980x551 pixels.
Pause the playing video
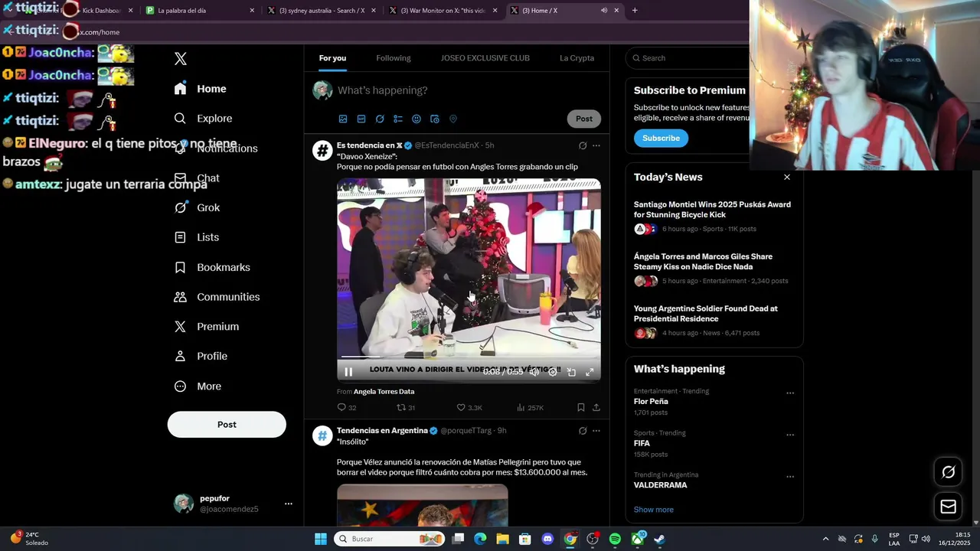[x=348, y=372]
